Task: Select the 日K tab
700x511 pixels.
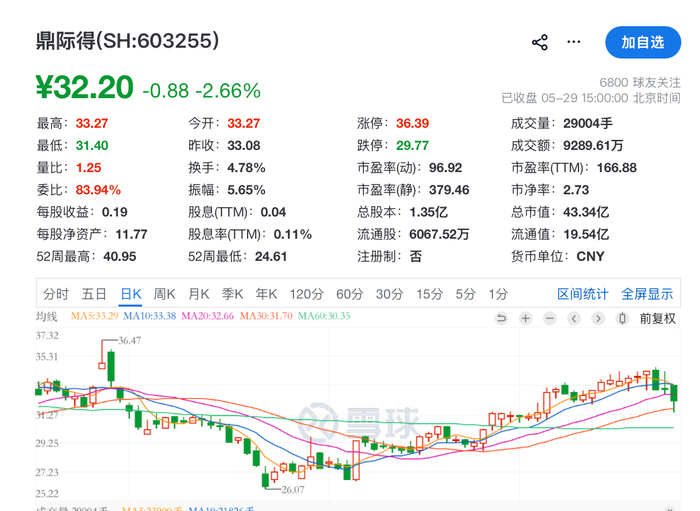Action: 131,294
